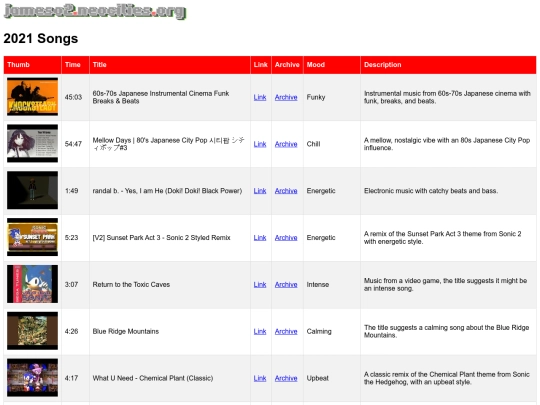Image resolution: width=540 pixels, height=405 pixels.
Task: Open Archive for Sunset Park Act 3 remix
Action: pos(286,238)
